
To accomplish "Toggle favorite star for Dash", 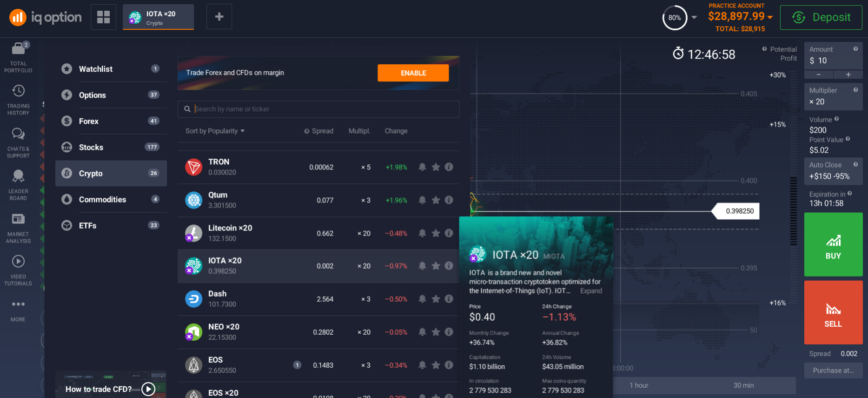I will click(436, 298).
